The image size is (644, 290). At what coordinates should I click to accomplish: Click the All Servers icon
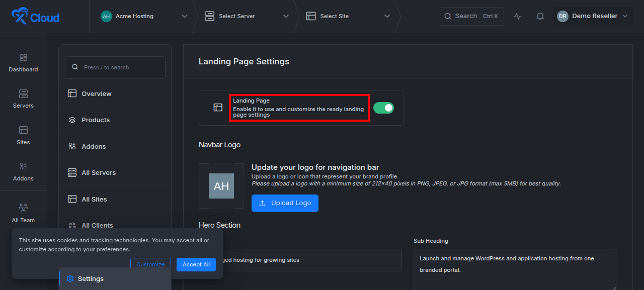(x=72, y=172)
